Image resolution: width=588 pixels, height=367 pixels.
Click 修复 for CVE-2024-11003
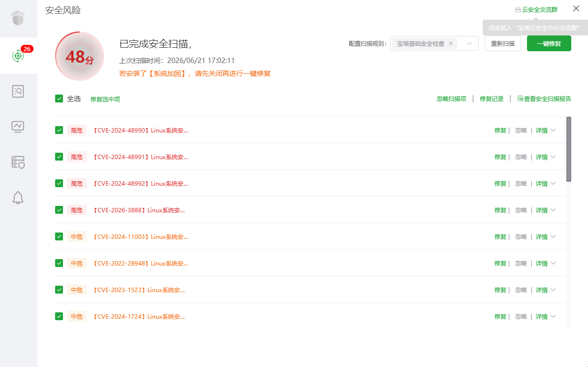click(500, 237)
